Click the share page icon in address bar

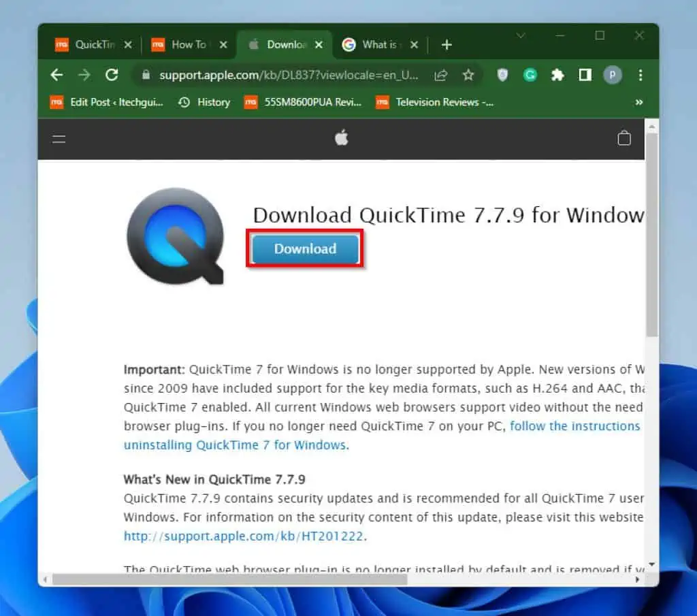[440, 75]
